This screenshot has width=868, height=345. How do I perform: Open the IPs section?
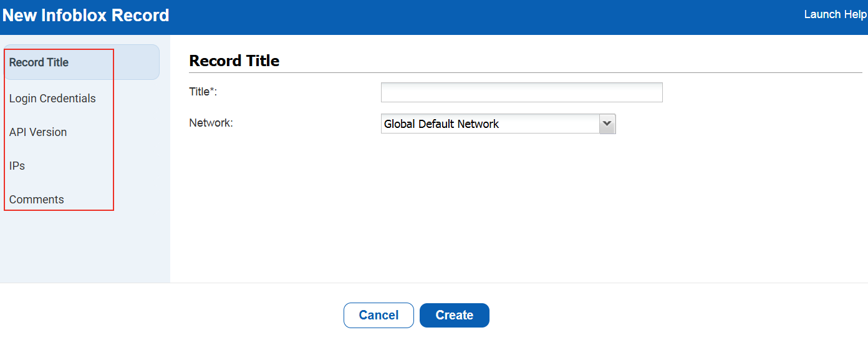click(17, 166)
